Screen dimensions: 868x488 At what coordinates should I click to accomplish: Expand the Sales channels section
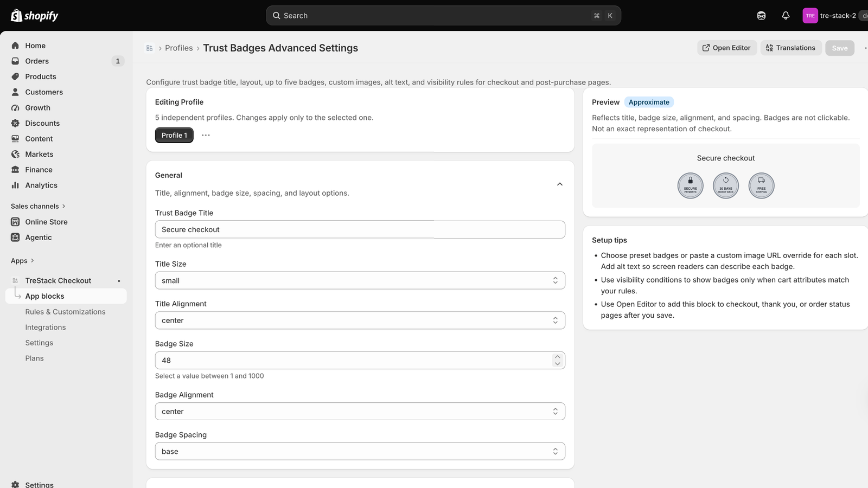pos(38,207)
